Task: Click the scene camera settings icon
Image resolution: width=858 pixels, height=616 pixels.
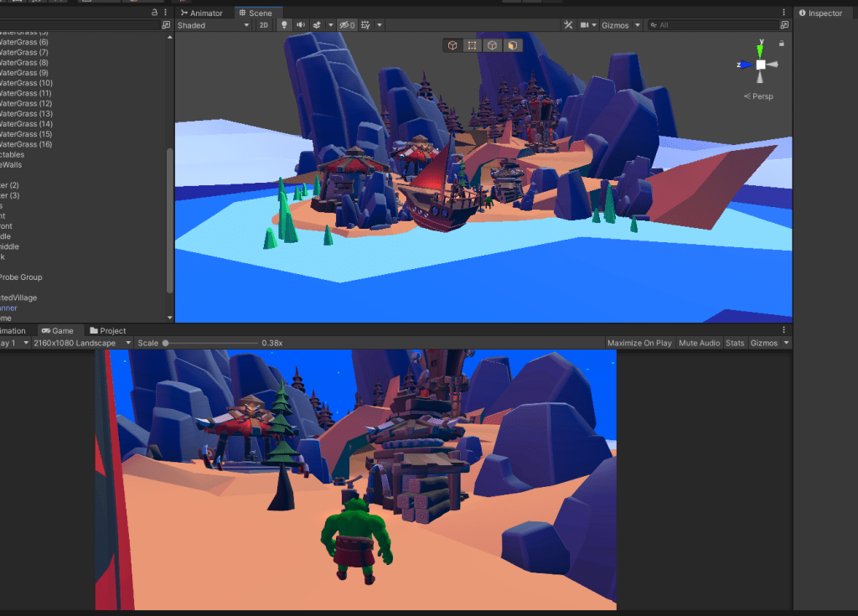Action: (585, 25)
